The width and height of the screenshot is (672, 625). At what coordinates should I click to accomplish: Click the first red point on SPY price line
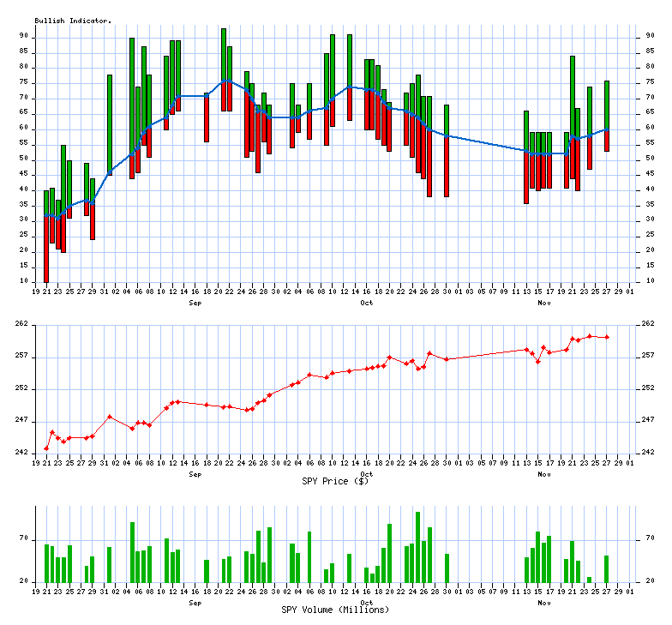(x=46, y=448)
